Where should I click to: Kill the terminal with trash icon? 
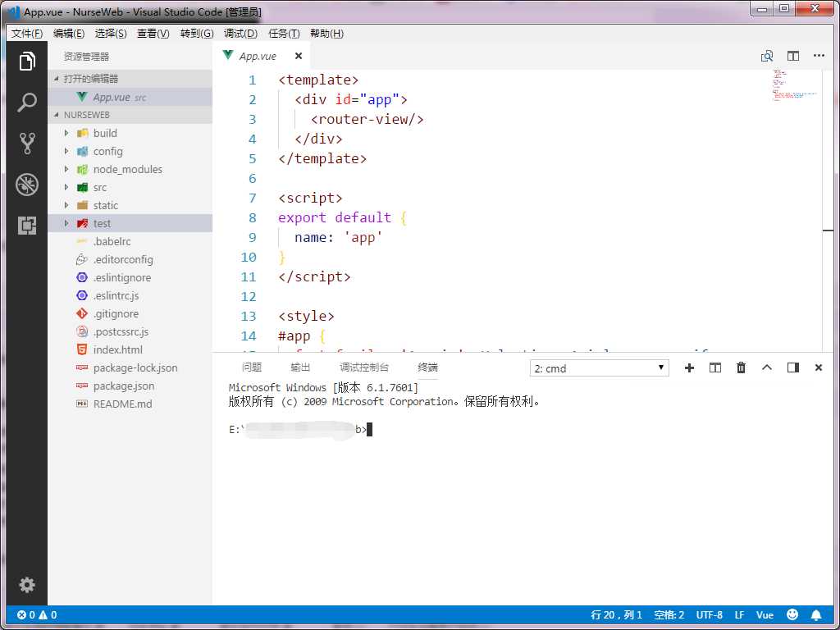741,367
